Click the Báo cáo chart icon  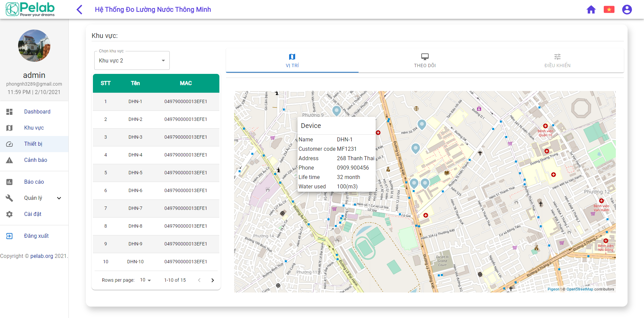pyautogui.click(x=9, y=182)
